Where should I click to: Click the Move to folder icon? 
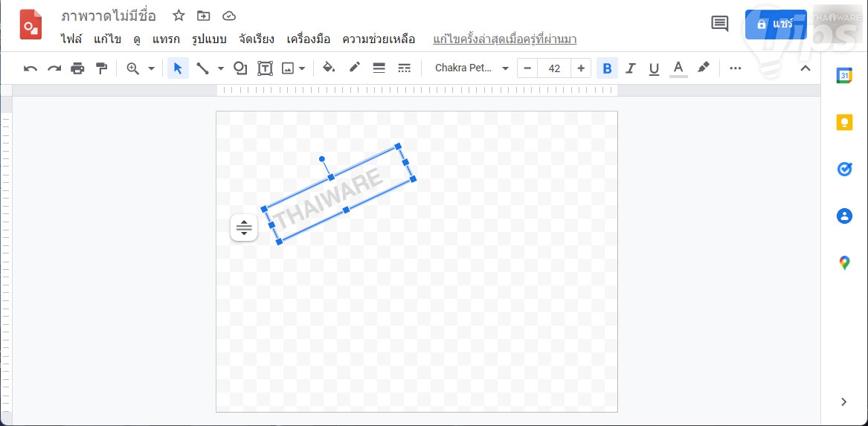click(204, 16)
